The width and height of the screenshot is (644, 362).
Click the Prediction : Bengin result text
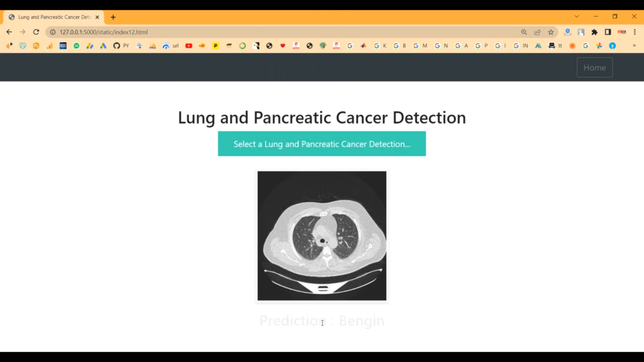pyautogui.click(x=322, y=321)
